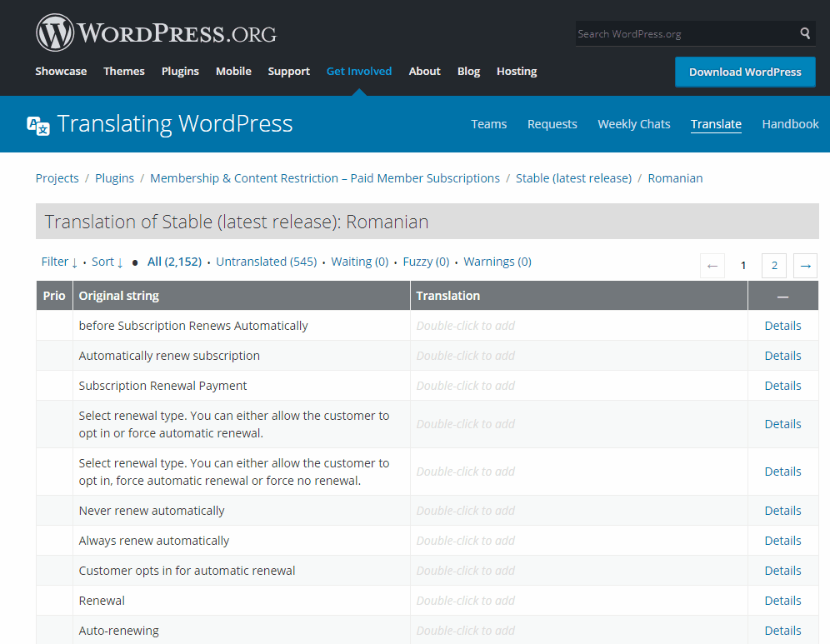Open the Weekly Chats tab
This screenshot has height=644, width=830.
(633, 124)
